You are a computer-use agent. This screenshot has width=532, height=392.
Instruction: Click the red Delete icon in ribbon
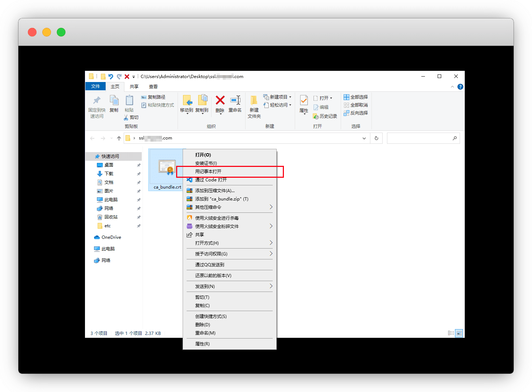(x=220, y=100)
